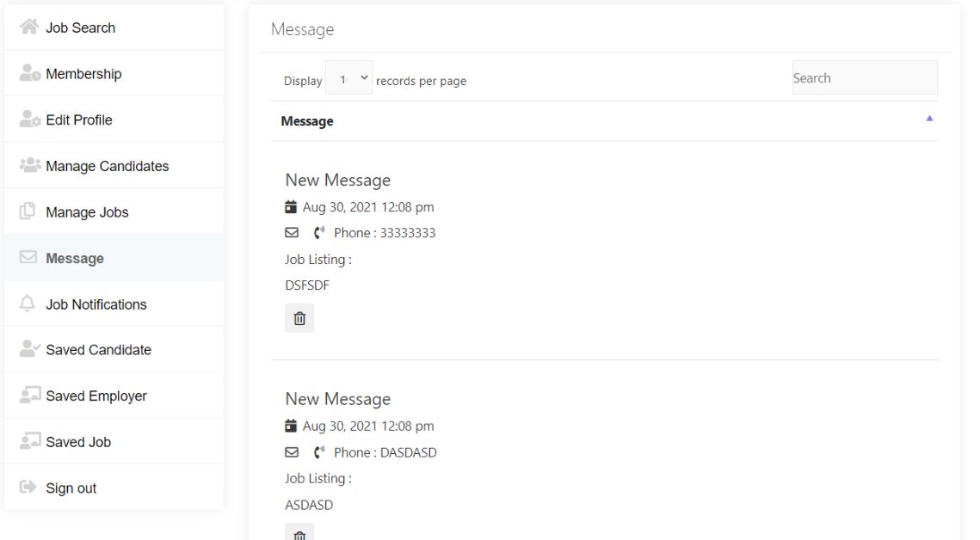
Task: Sort the Message column using arrow
Action: click(929, 119)
